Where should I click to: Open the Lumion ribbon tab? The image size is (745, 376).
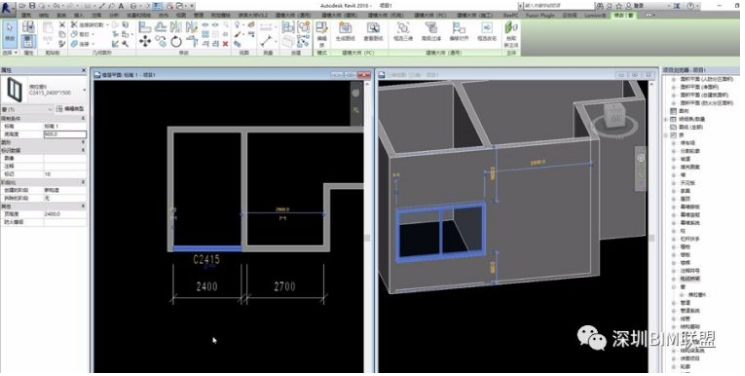[594, 15]
